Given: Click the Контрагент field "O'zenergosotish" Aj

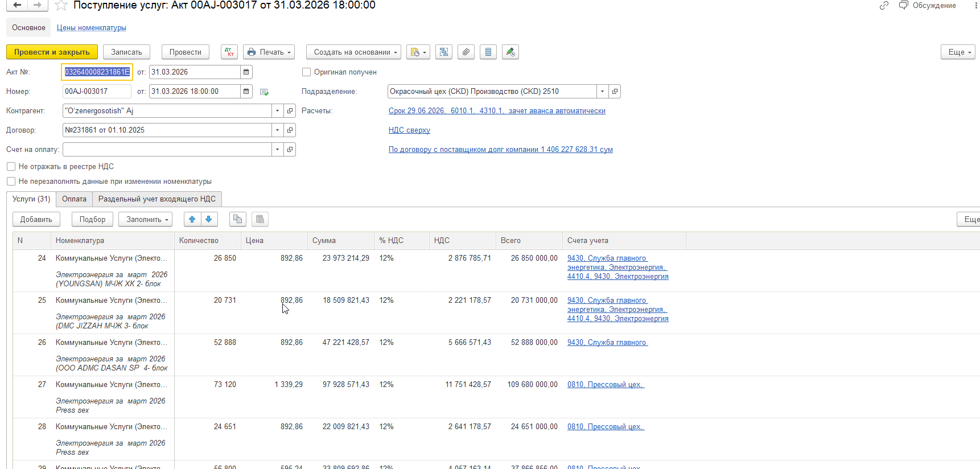Looking at the screenshot, I should click(x=167, y=111).
